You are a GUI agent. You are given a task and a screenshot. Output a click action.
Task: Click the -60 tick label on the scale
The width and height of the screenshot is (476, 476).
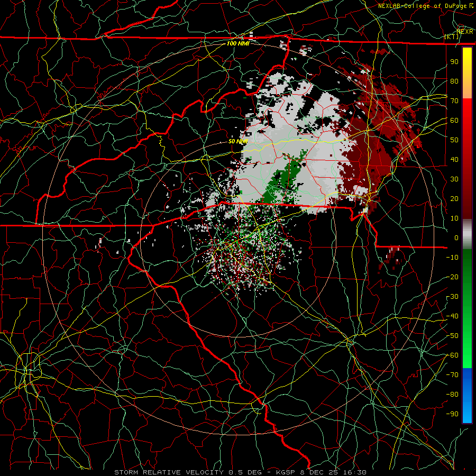point(452,355)
